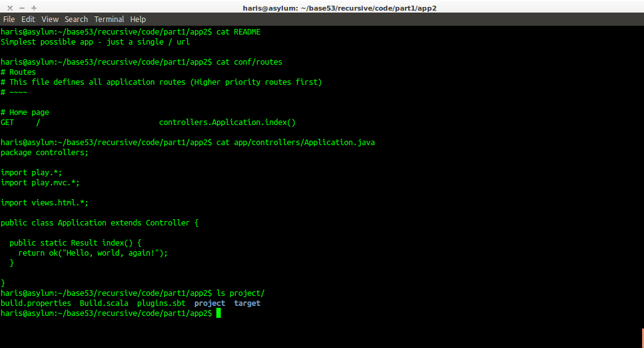Click the 'GET' keyword in the routes output
This screenshot has width=644, height=348.
click(8, 122)
